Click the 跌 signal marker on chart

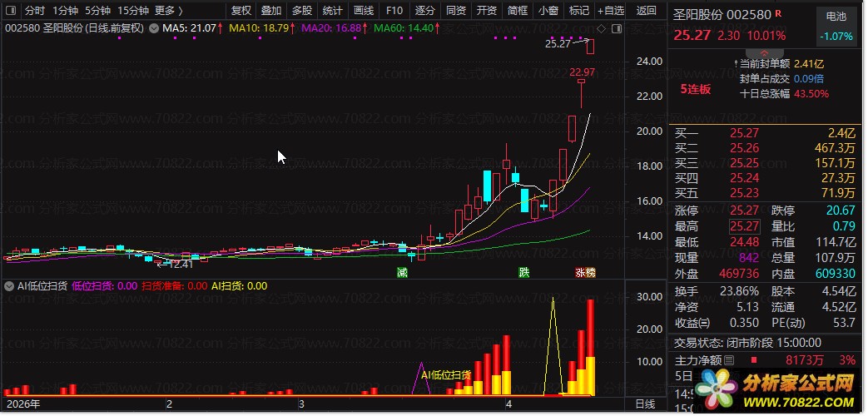click(x=523, y=272)
